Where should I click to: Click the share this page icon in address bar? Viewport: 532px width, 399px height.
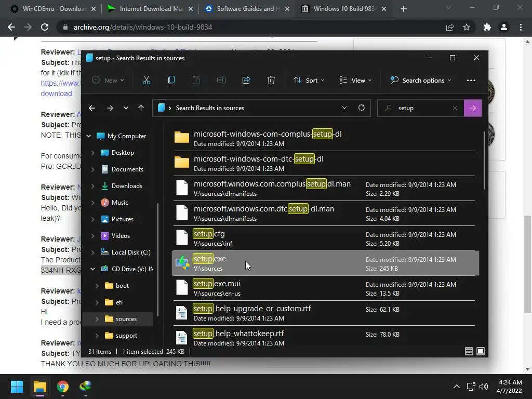coord(450,27)
